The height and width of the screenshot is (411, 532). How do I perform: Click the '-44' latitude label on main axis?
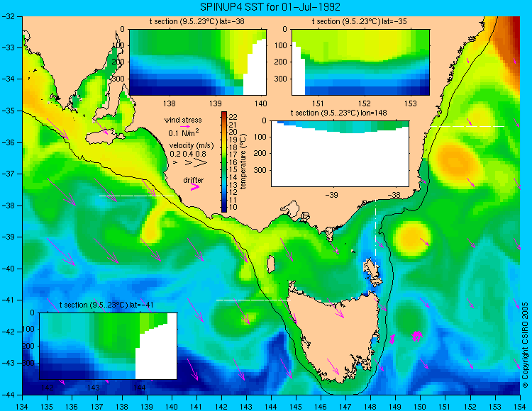point(8,395)
